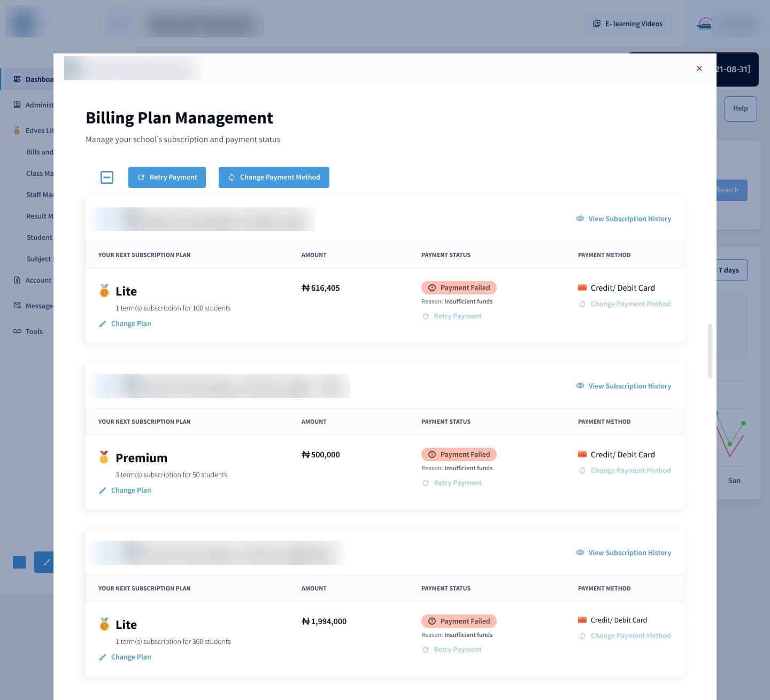Click the pencil icon beside Premium Change Plan
The image size is (770, 700).
[x=103, y=491]
